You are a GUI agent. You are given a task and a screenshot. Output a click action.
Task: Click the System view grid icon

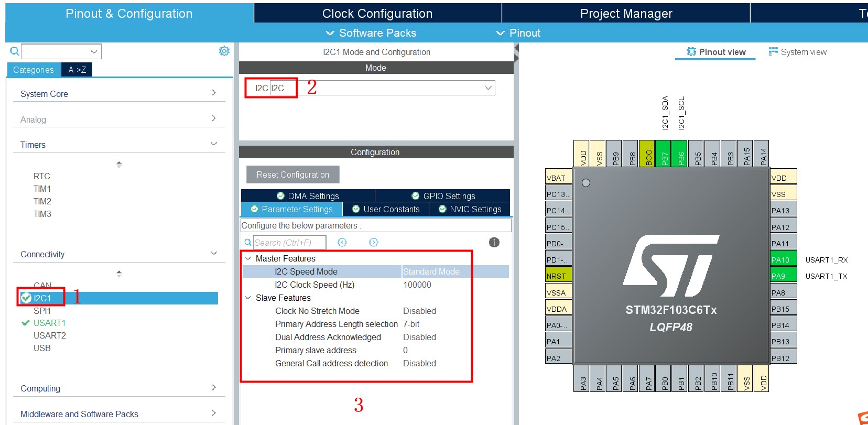[x=773, y=51]
